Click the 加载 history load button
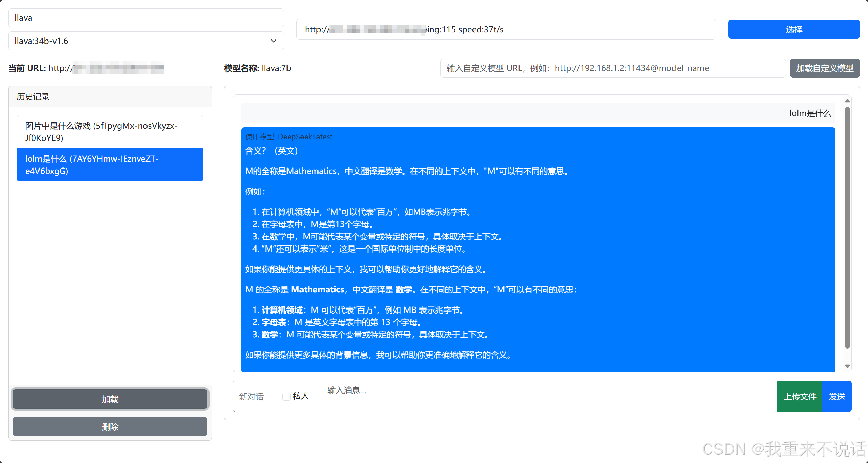868x463 pixels. 110,399
